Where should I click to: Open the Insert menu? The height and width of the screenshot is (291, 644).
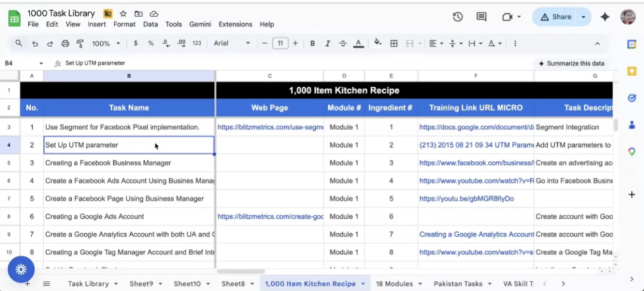(96, 25)
